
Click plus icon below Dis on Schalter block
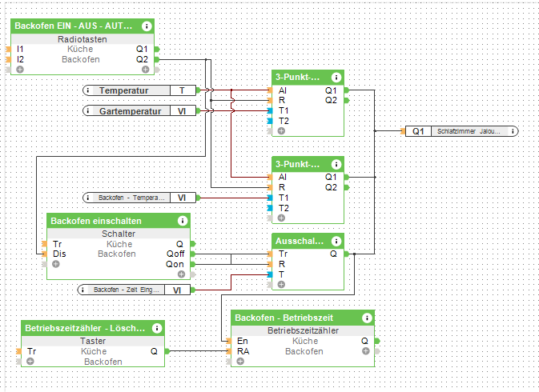56,264
